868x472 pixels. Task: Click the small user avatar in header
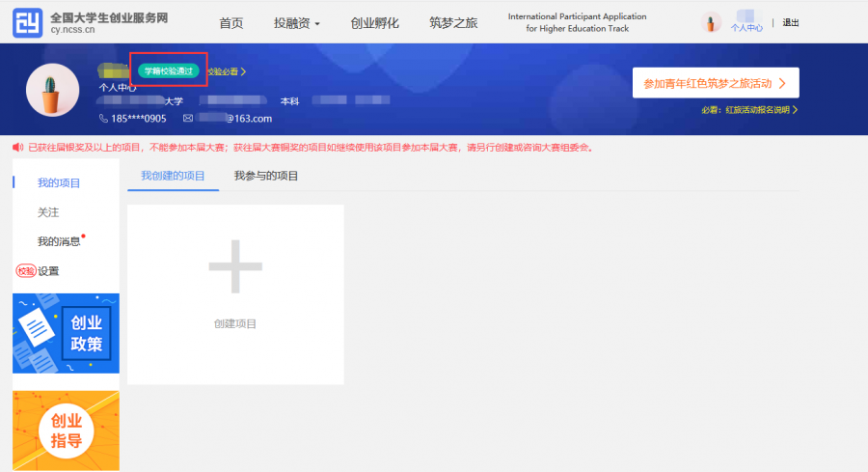pos(712,22)
